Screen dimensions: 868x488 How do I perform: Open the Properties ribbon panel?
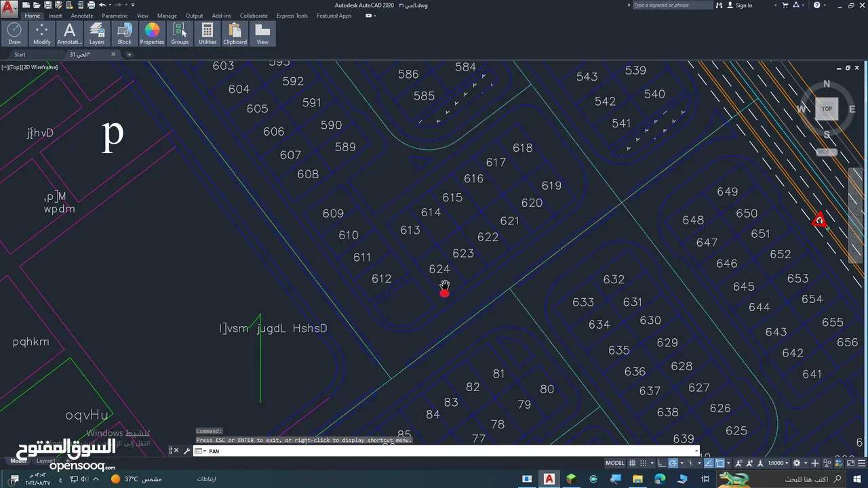tap(152, 34)
